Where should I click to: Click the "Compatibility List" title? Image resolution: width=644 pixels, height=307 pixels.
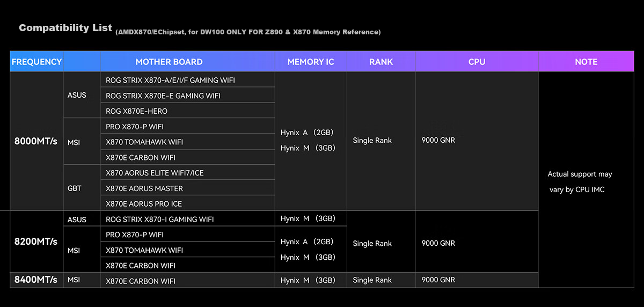coord(65,28)
